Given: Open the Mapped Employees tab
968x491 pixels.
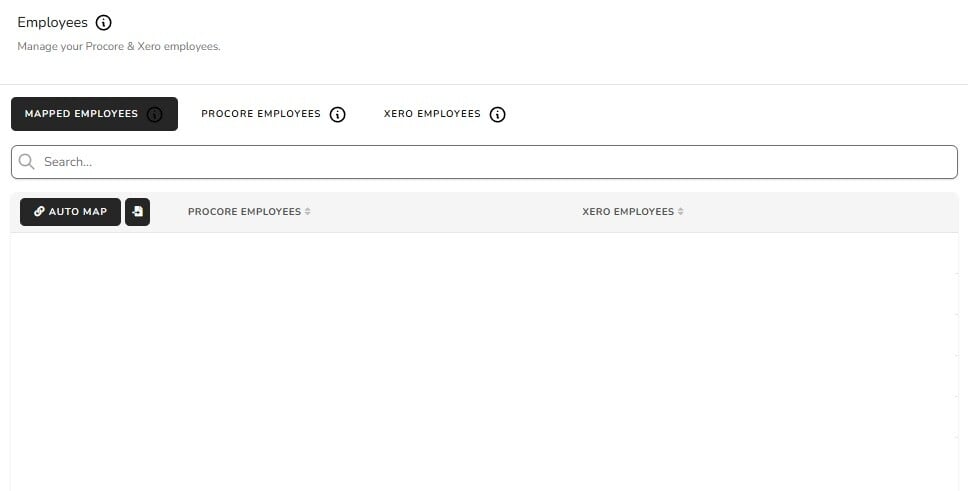Looking at the screenshot, I should (81, 114).
